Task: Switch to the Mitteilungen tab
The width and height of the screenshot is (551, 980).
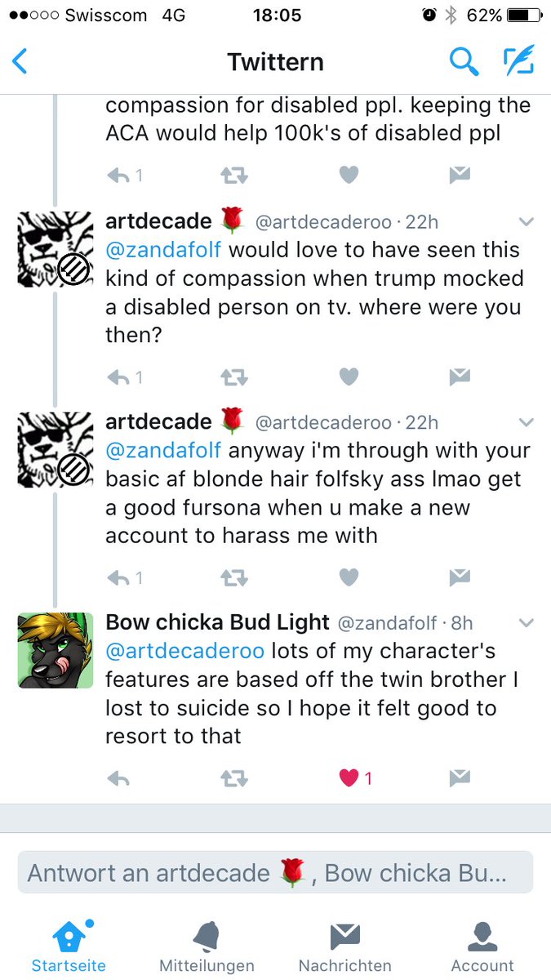Action: [207, 947]
